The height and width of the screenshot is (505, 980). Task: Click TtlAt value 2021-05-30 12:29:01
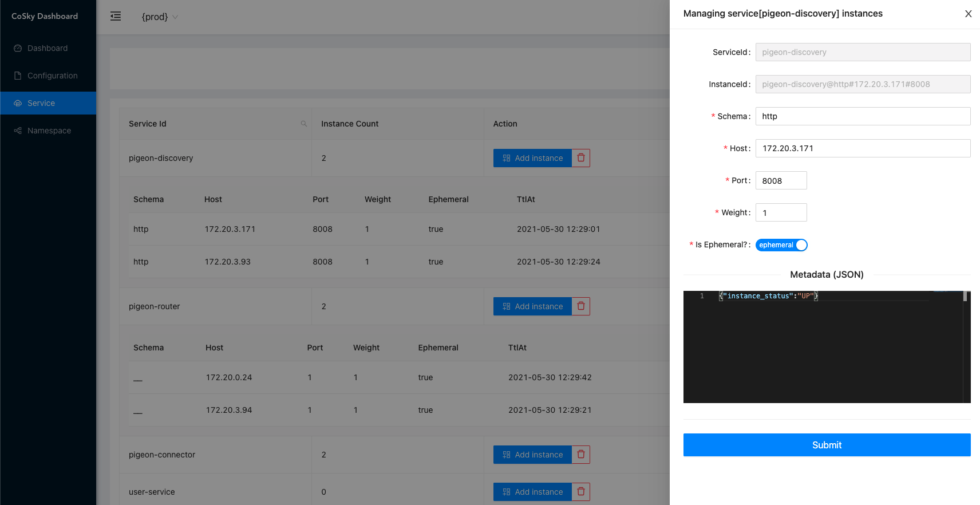pos(559,229)
